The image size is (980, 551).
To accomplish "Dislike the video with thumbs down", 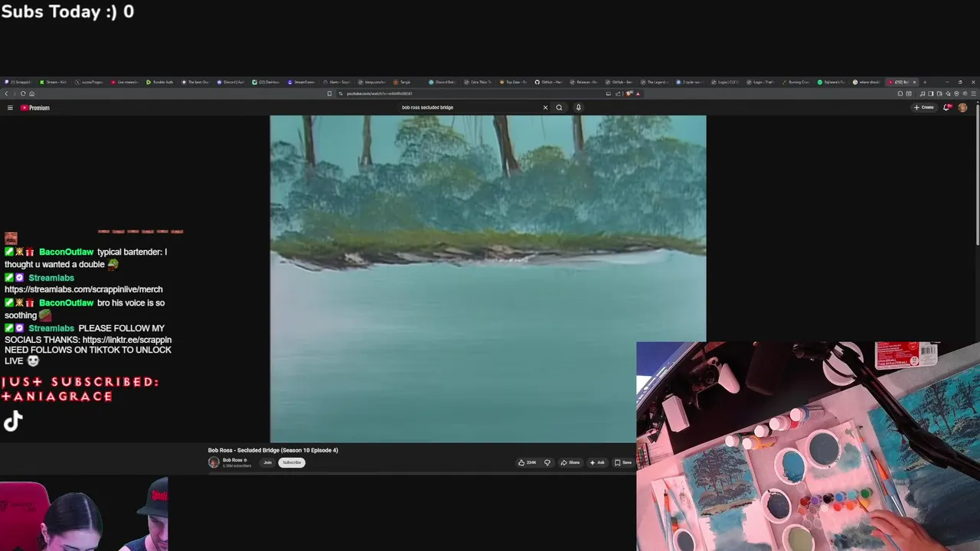I will (x=547, y=462).
